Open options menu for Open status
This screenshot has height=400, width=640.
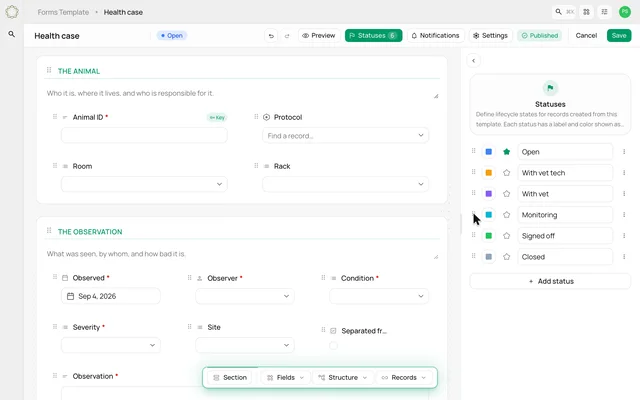(624, 152)
